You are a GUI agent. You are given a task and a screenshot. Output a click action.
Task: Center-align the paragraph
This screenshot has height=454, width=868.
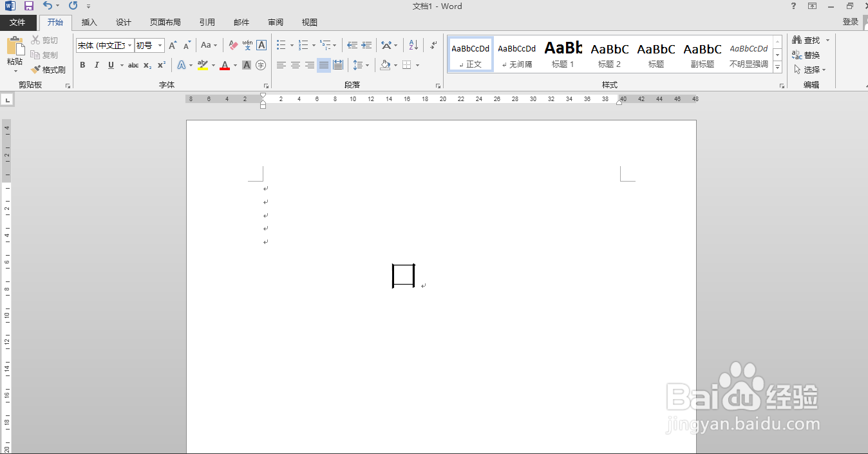[296, 65]
